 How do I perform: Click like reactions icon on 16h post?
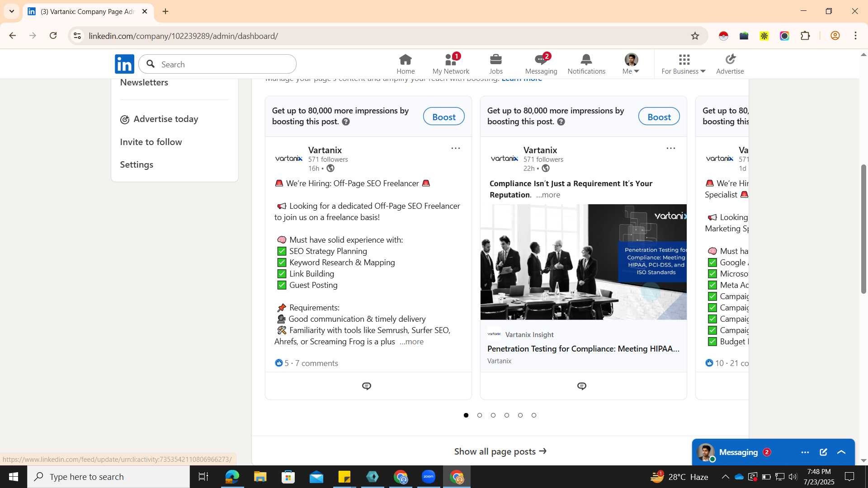[x=279, y=363]
